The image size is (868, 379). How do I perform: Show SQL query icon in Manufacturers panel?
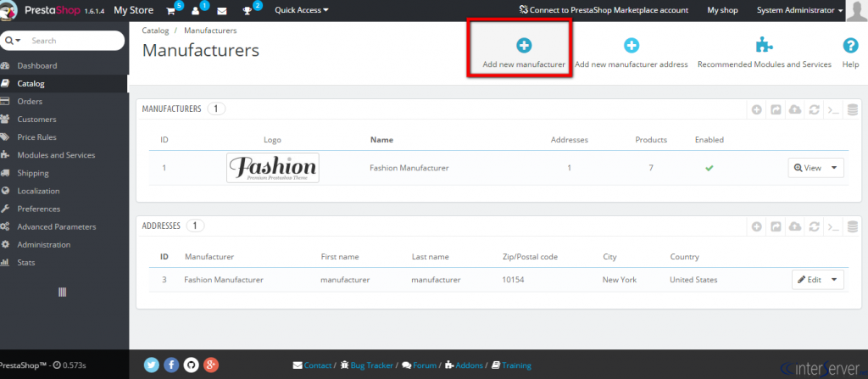[x=833, y=109]
